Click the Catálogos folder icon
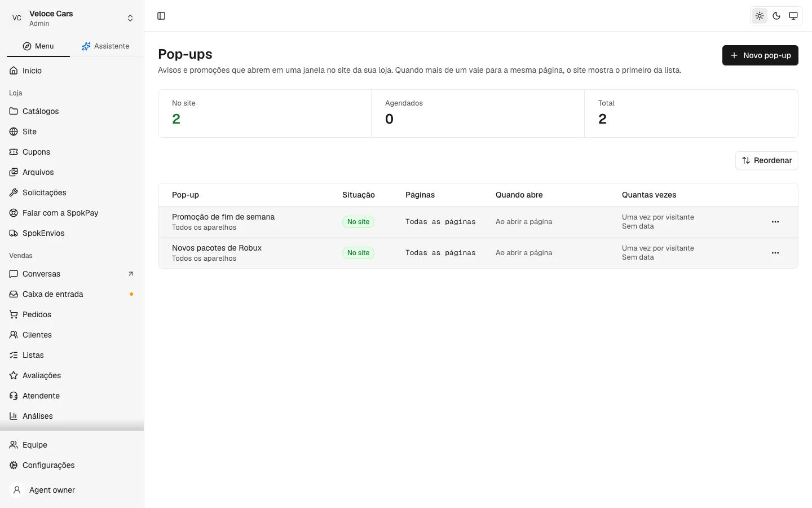The width and height of the screenshot is (812, 508). click(14, 111)
